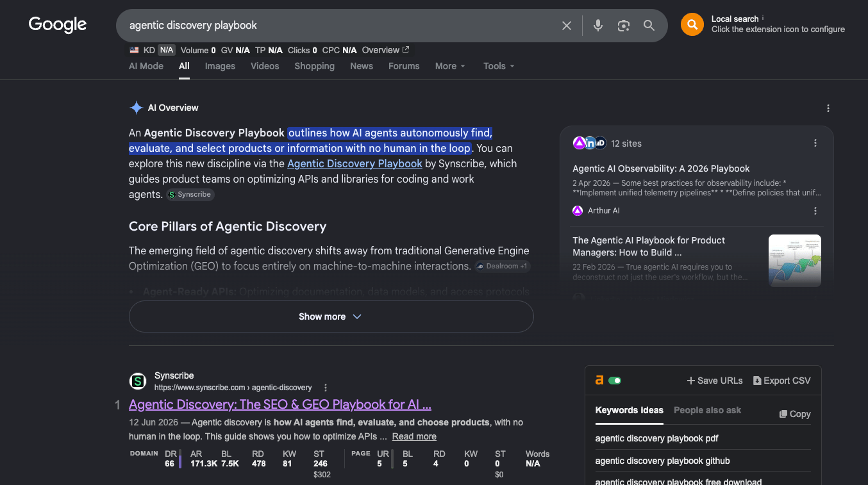868x485 pixels.
Task: Click the Google logo
Action: 58,26
